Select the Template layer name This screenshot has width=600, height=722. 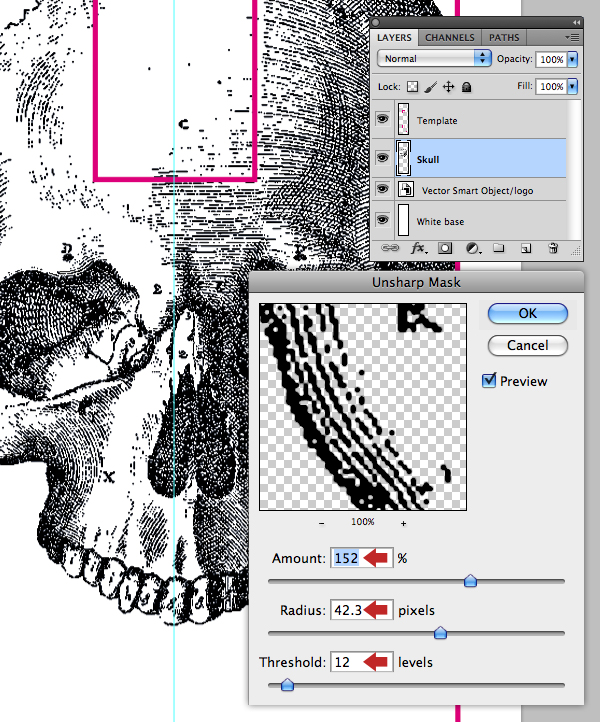point(437,121)
